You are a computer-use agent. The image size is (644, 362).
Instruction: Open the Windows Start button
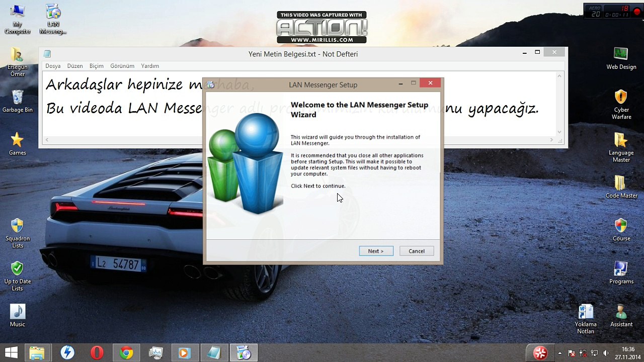[11, 352]
